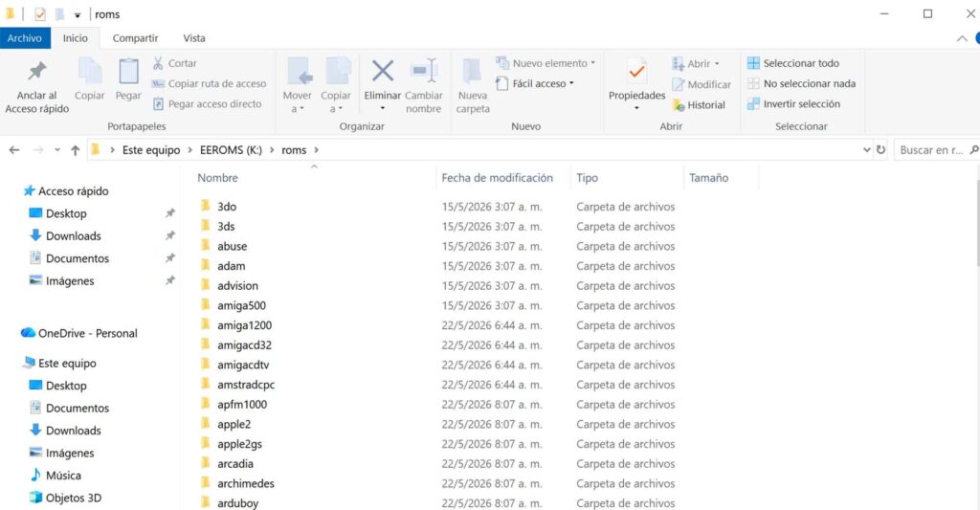The height and width of the screenshot is (510, 980).
Task: Select the amiga500 folder
Action: (241, 305)
